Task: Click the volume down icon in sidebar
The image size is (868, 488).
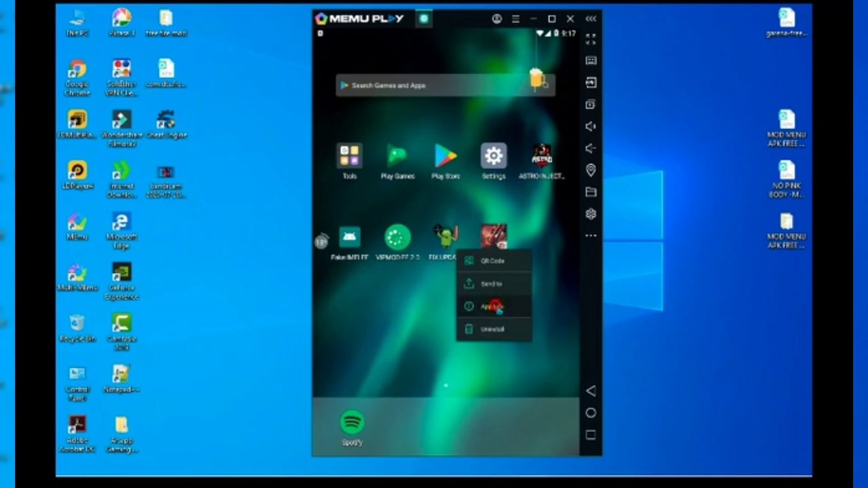Action: pos(591,148)
